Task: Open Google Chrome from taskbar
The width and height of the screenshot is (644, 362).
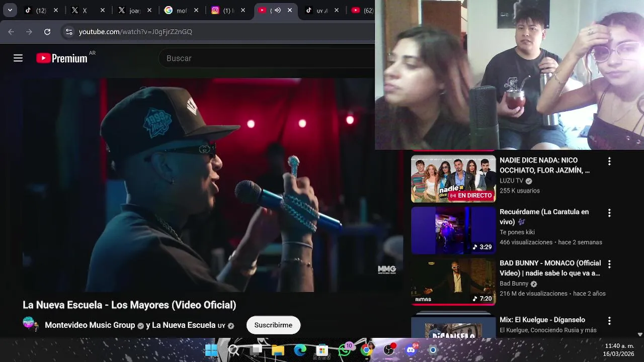Action: click(367, 350)
